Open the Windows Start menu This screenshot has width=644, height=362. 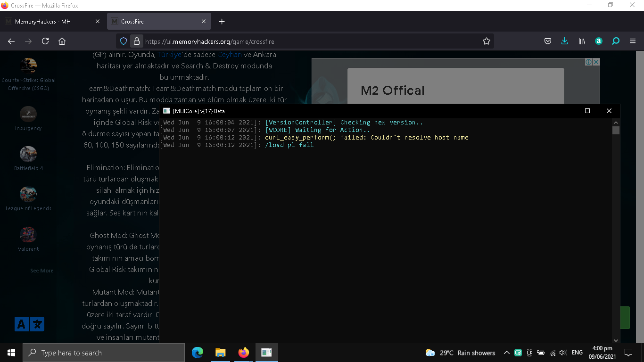tap(11, 353)
